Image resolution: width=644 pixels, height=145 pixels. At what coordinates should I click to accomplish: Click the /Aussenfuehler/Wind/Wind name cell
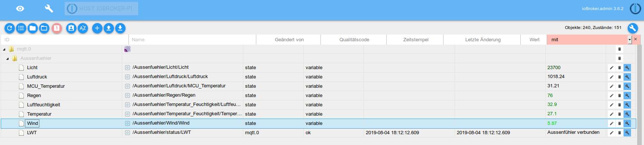tap(183, 123)
